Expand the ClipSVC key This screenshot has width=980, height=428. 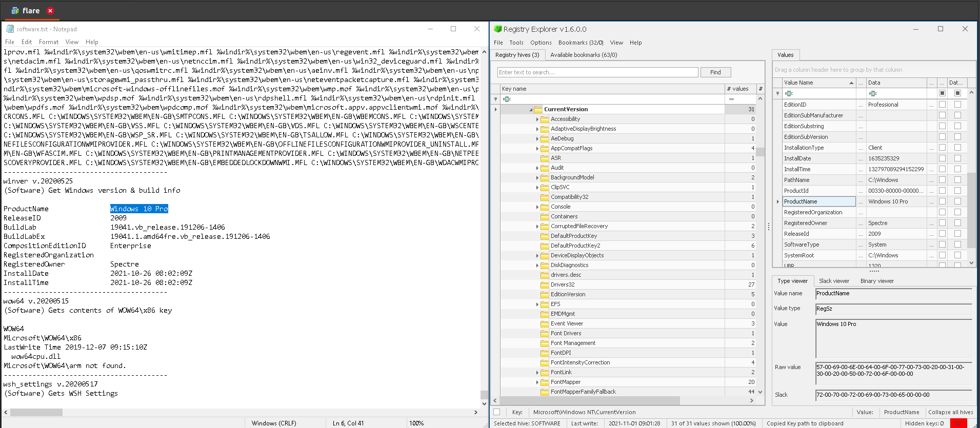pyautogui.click(x=537, y=187)
